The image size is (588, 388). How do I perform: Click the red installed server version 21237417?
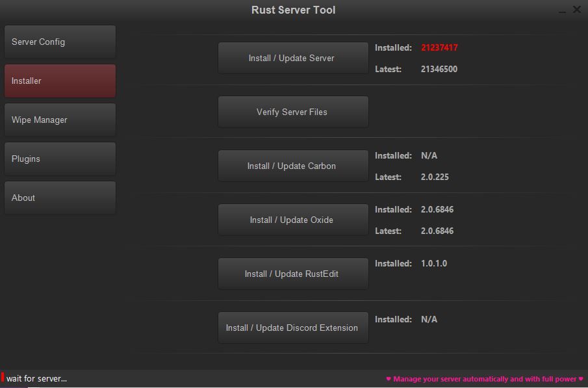tap(439, 48)
